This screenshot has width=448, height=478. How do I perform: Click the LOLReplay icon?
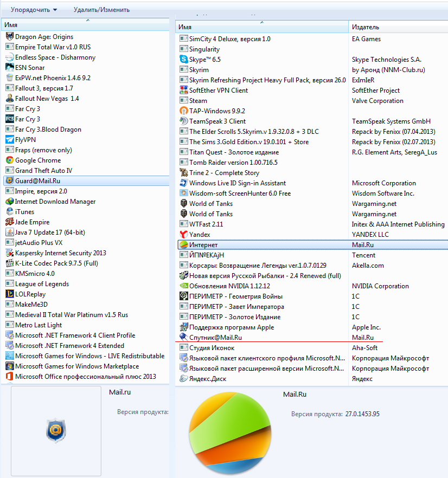(10, 294)
